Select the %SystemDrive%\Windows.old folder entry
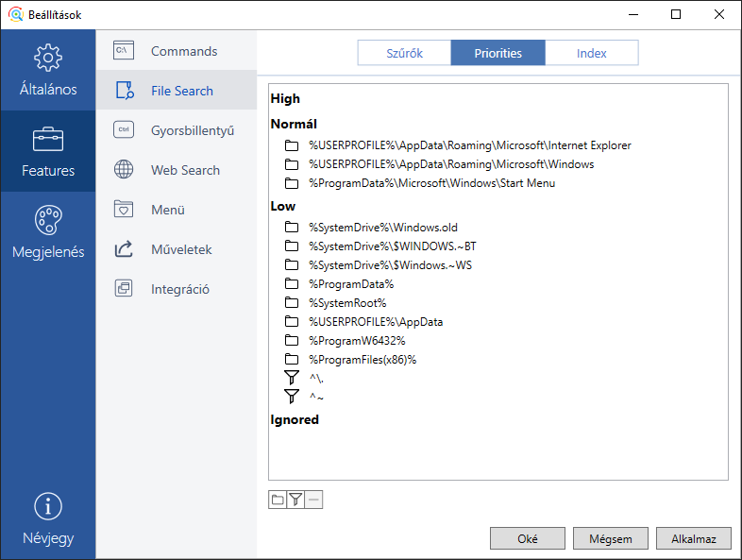The height and width of the screenshot is (560, 742). coord(382,228)
